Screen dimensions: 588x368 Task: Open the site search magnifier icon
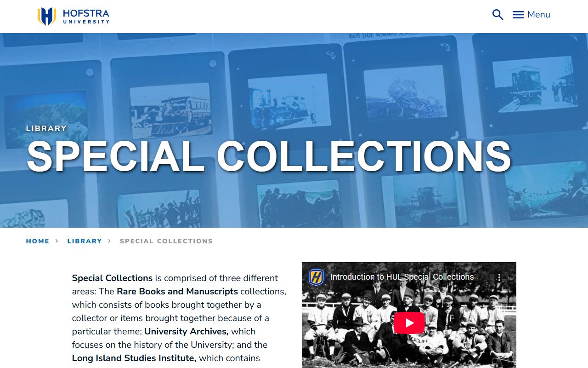point(498,15)
